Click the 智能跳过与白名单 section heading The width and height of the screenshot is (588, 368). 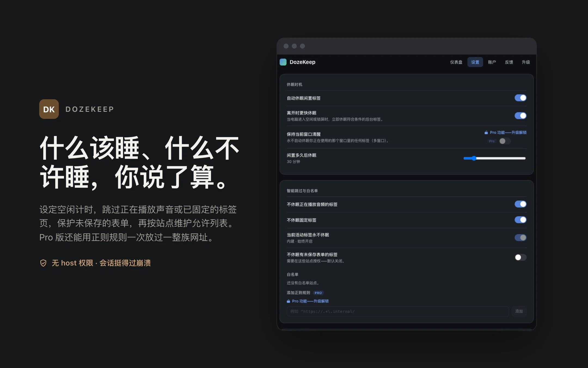click(302, 191)
